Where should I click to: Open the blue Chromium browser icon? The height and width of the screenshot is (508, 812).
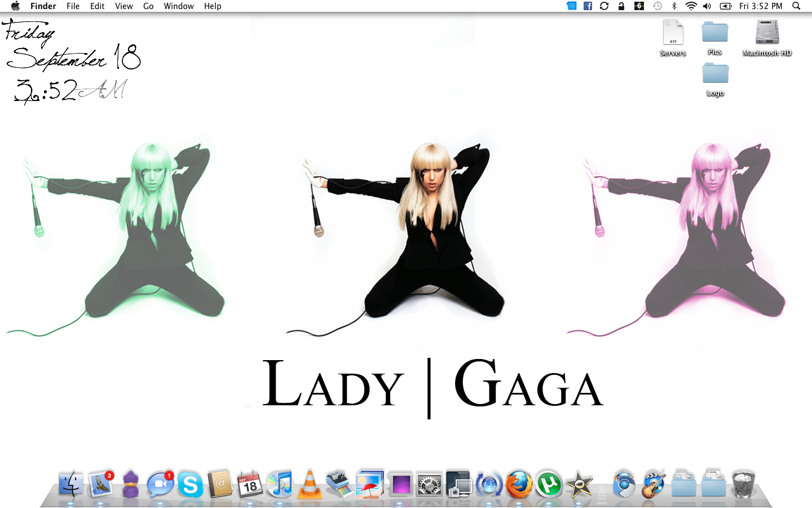pos(624,484)
